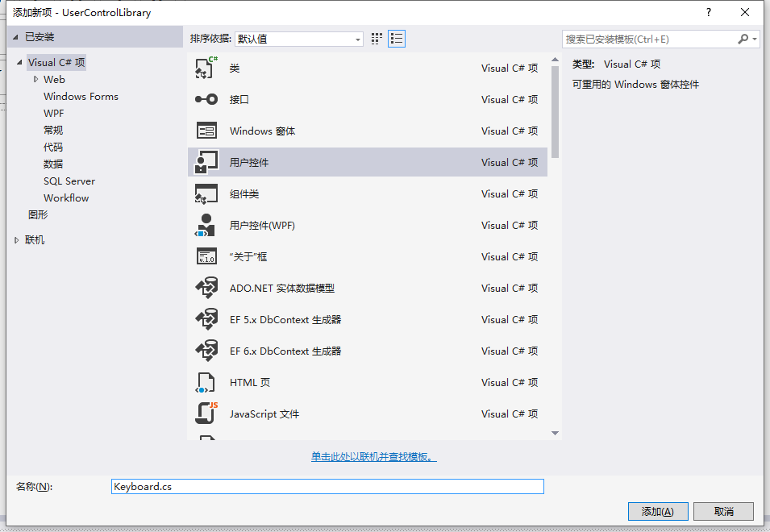Click the JavaScript 文件 template icon
Viewport: 770px width, 532px height.
206,414
